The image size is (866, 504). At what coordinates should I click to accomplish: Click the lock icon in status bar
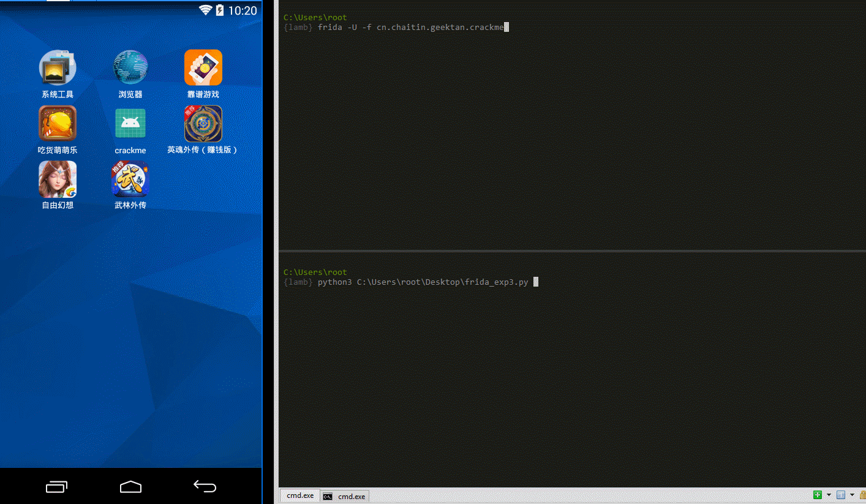pyautogui.click(x=862, y=495)
